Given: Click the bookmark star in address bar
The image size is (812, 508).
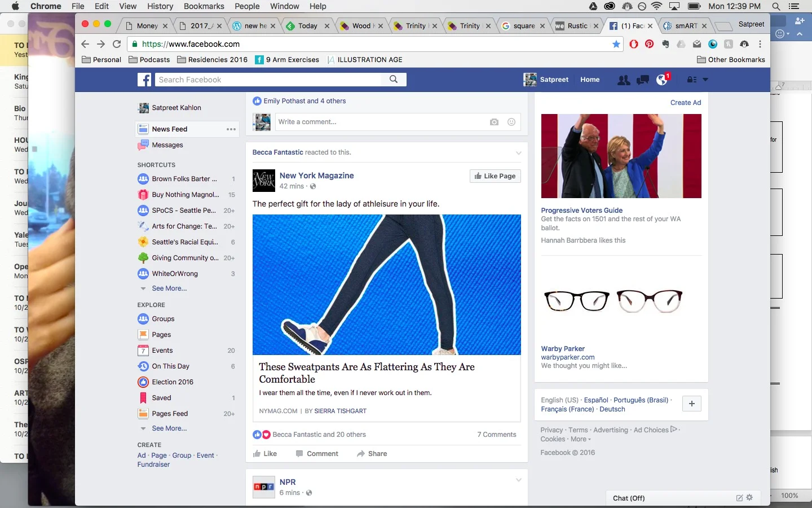Looking at the screenshot, I should point(616,44).
